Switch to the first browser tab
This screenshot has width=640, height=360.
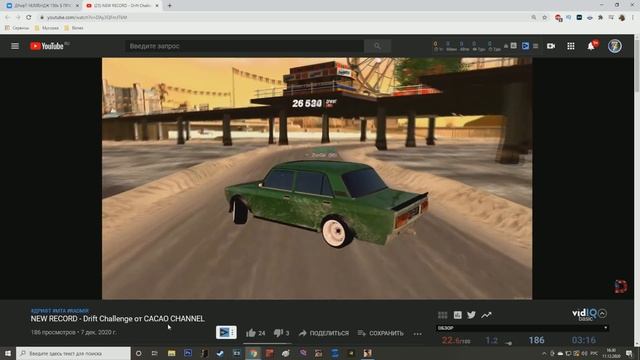(41, 6)
